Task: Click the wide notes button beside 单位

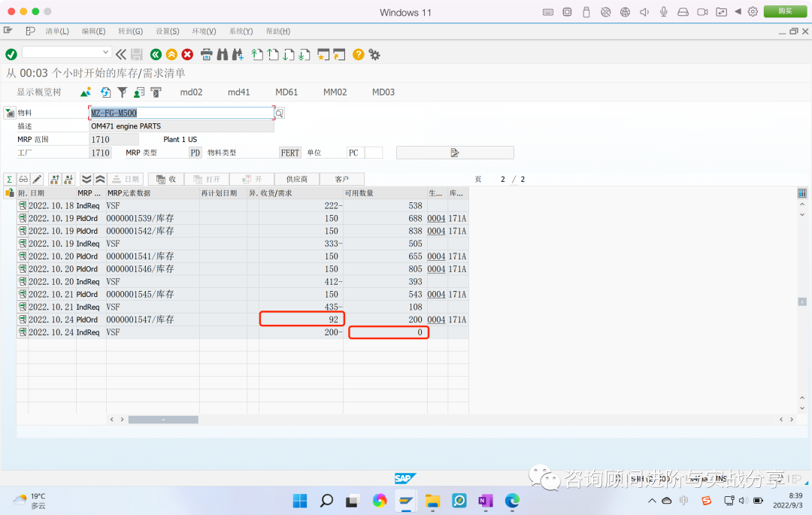Action: click(x=455, y=153)
